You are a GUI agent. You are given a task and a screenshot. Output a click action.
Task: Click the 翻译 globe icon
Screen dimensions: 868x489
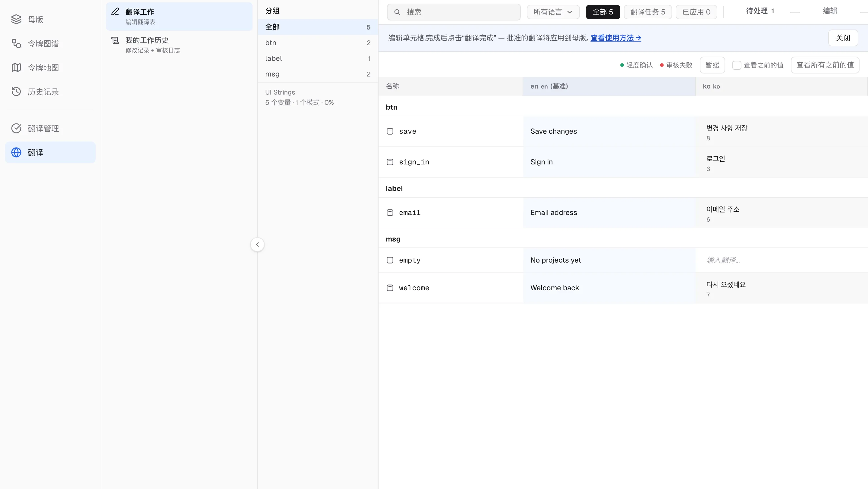pos(16,152)
